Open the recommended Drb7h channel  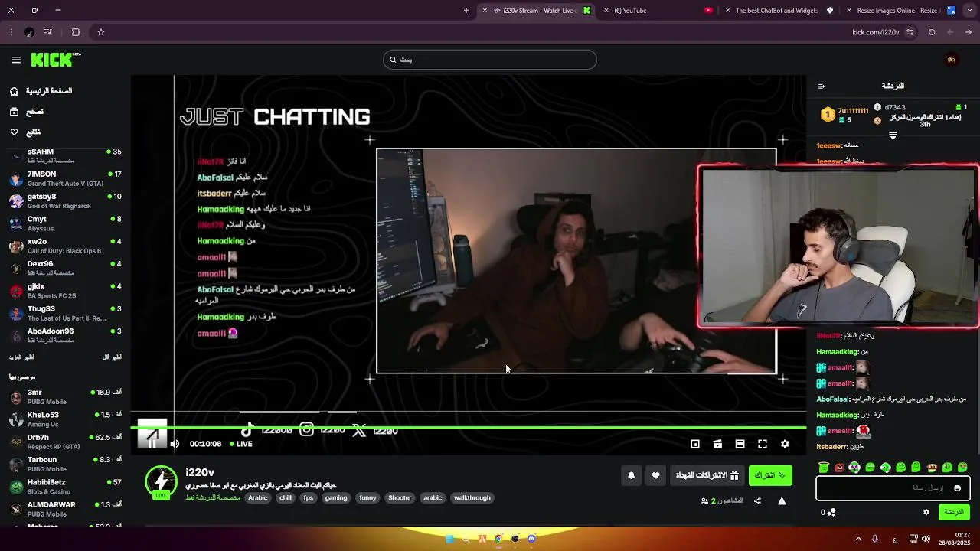[x=65, y=442]
